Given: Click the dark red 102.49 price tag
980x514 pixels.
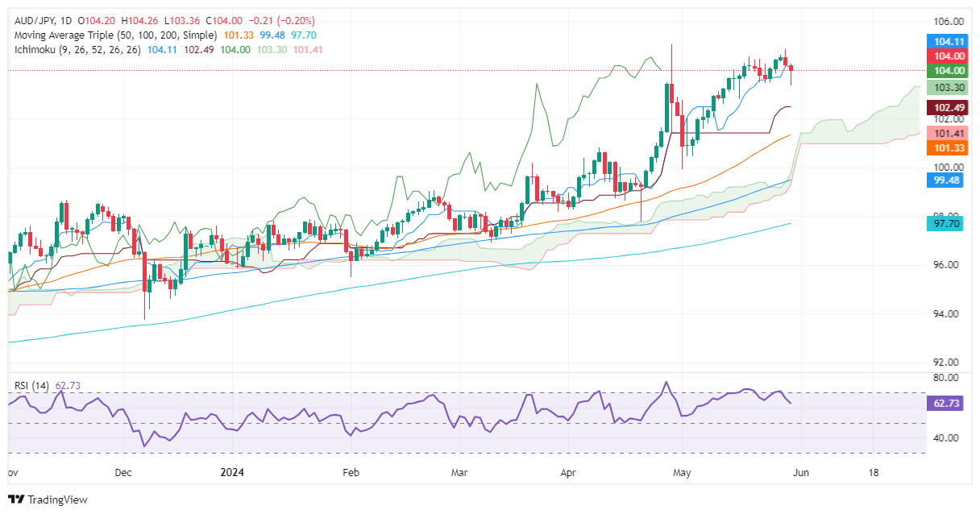Looking at the screenshot, I should click(x=948, y=108).
